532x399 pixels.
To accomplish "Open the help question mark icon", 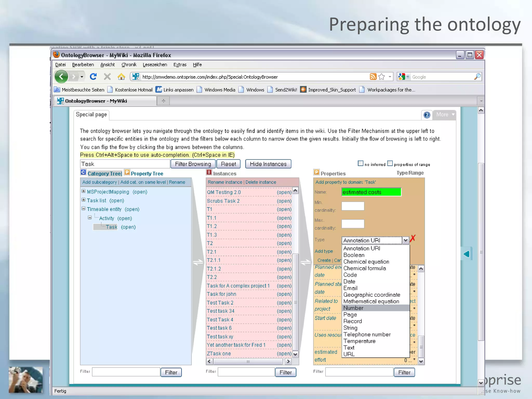I will 427,115.
